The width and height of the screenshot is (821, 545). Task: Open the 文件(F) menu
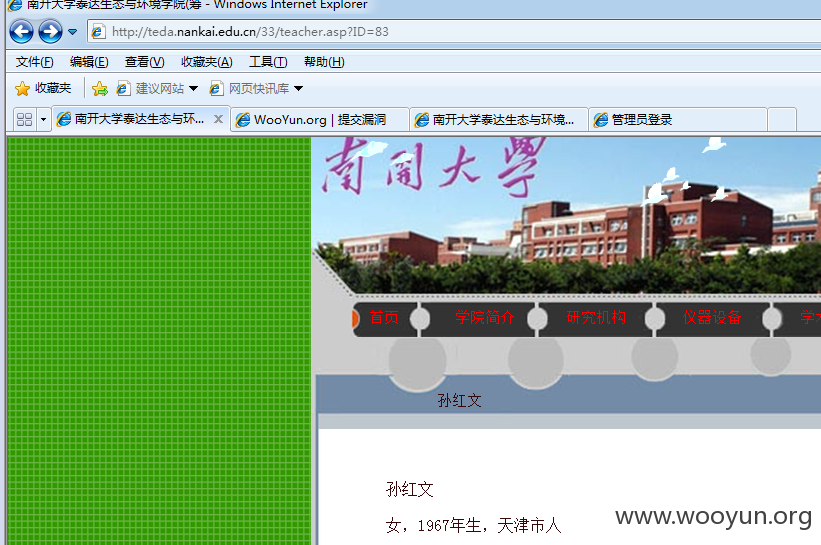[x=34, y=62]
